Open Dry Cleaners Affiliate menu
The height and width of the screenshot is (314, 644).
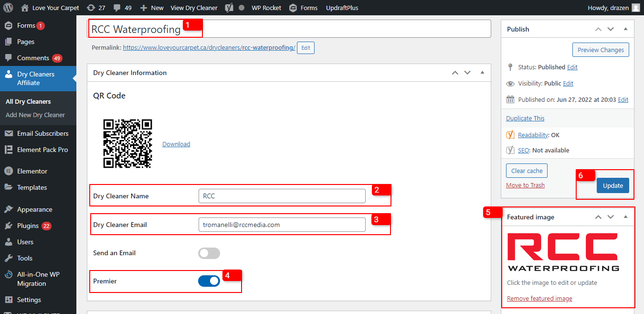click(38, 78)
